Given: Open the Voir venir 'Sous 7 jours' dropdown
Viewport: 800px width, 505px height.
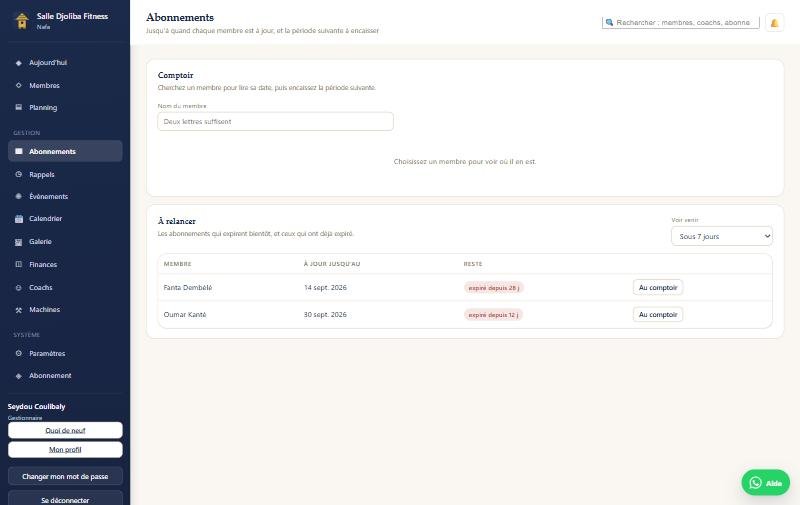Looking at the screenshot, I should pos(721,236).
